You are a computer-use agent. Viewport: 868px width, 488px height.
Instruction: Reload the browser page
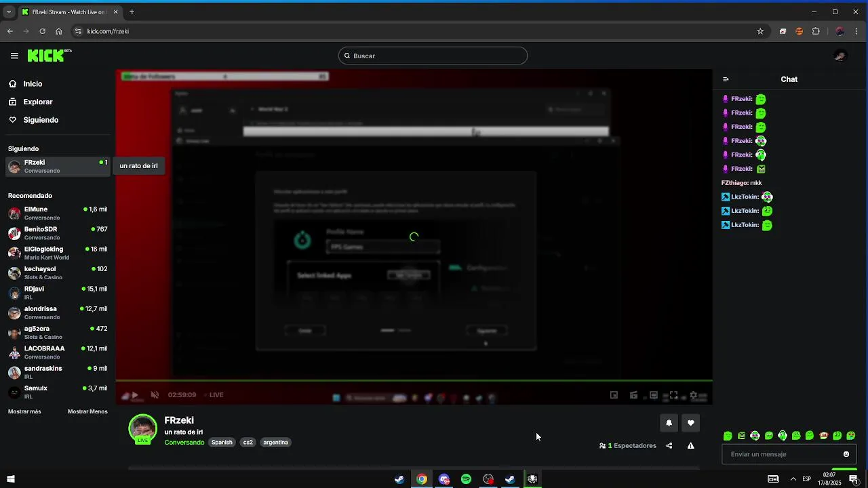(x=42, y=31)
